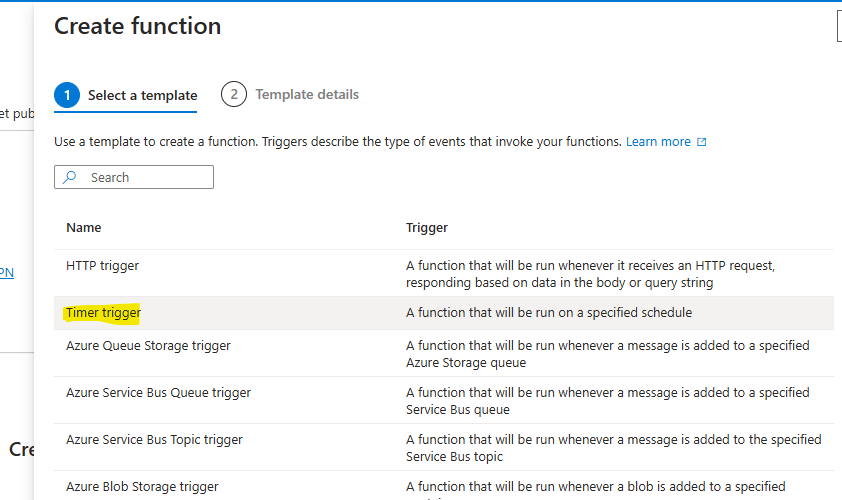
Task: Open the Learn more link
Action: coord(657,142)
